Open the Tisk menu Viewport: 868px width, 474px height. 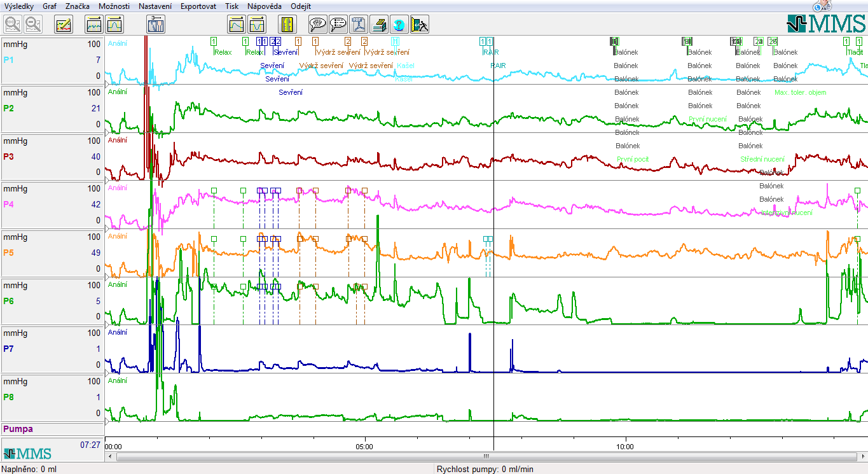tap(231, 6)
